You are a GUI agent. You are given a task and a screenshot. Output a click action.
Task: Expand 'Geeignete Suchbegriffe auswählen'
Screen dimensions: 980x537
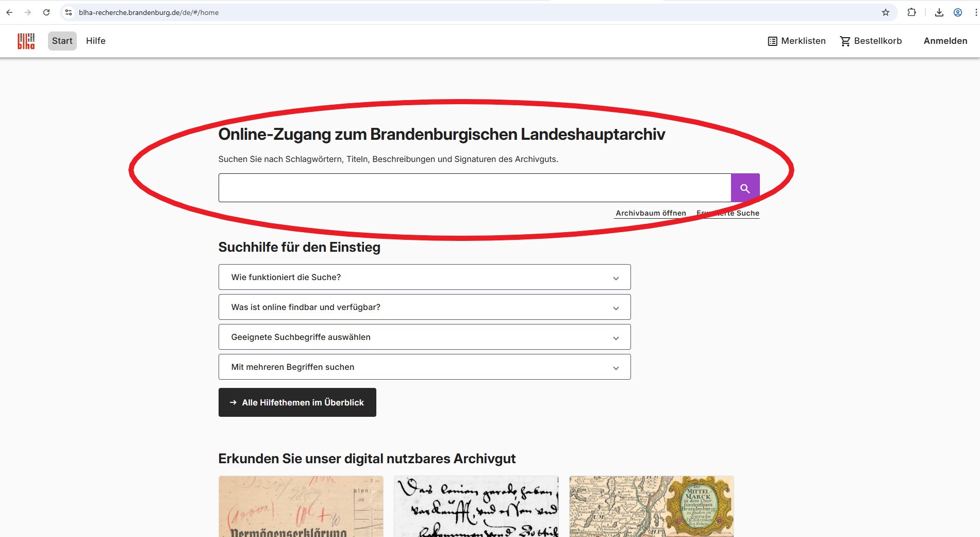pos(424,337)
